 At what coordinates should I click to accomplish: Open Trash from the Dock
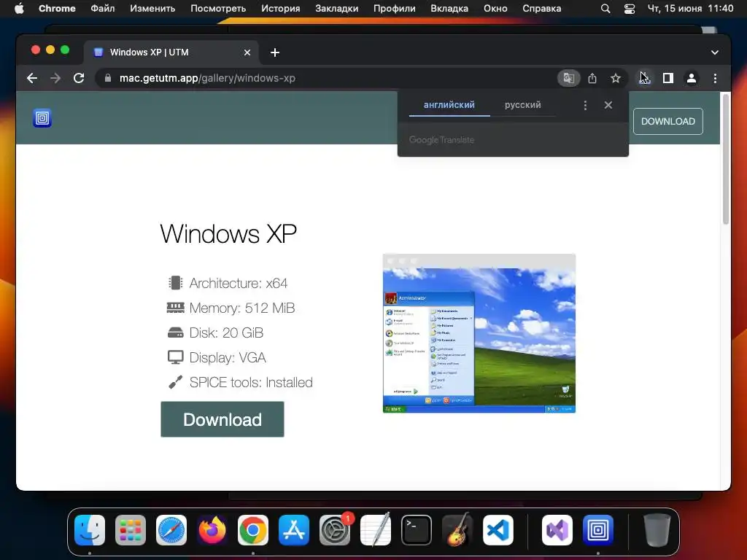coord(657,530)
